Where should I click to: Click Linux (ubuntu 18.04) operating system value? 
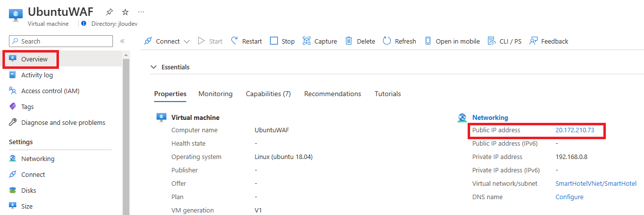[283, 157]
